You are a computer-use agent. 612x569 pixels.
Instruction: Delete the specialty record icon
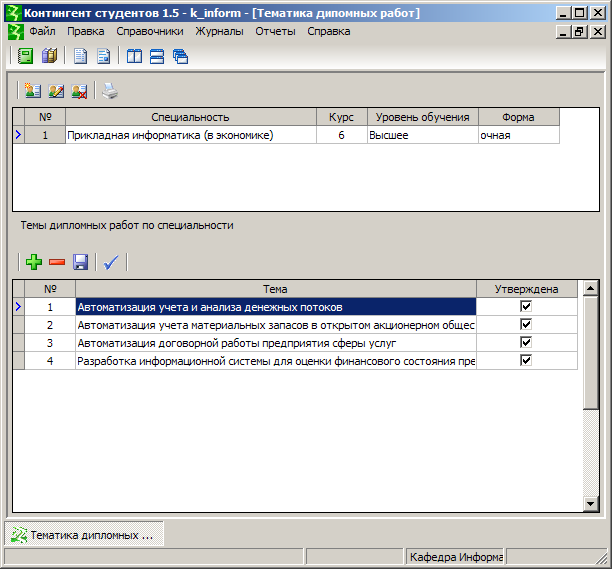click(x=79, y=91)
